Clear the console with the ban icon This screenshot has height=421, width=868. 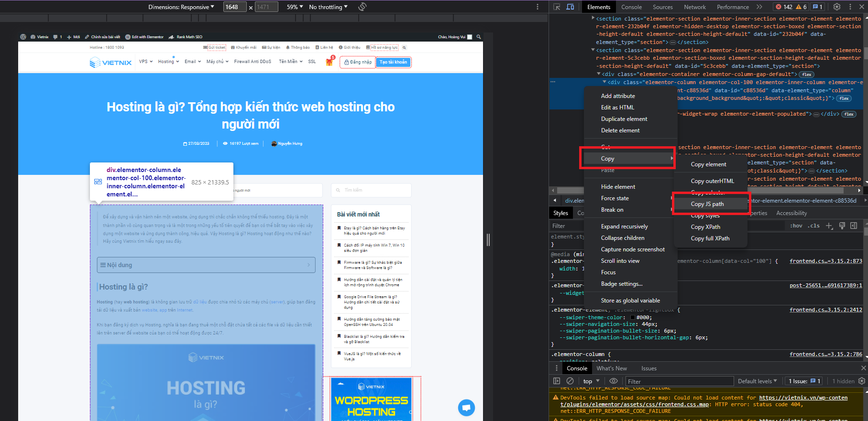[570, 381]
